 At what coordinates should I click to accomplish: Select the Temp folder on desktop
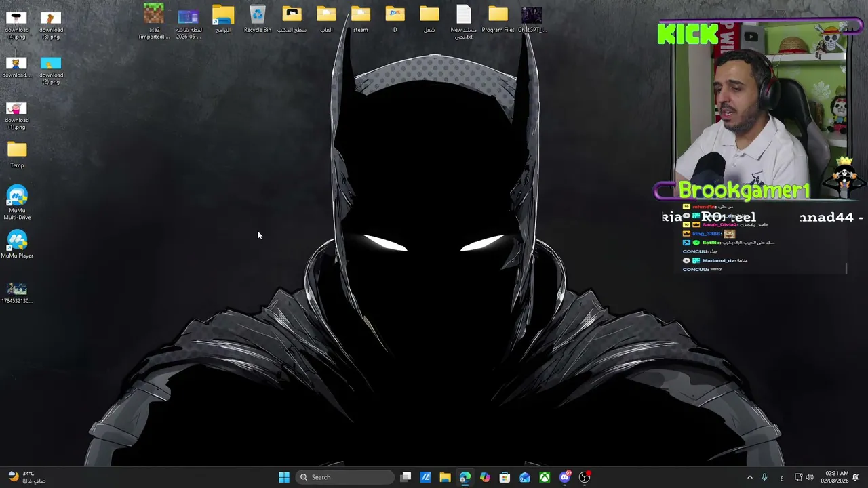click(x=17, y=155)
